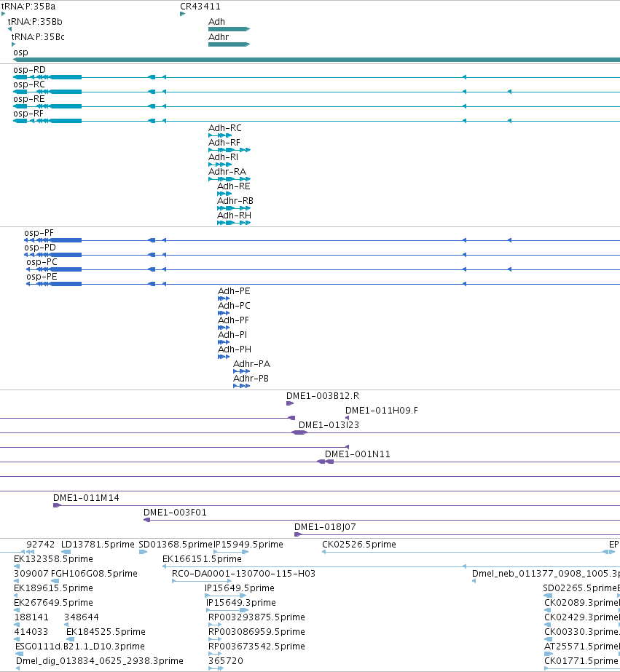Select the Adh-RF transcript label
Image resolution: width=620 pixels, height=672 pixels.
[224, 142]
